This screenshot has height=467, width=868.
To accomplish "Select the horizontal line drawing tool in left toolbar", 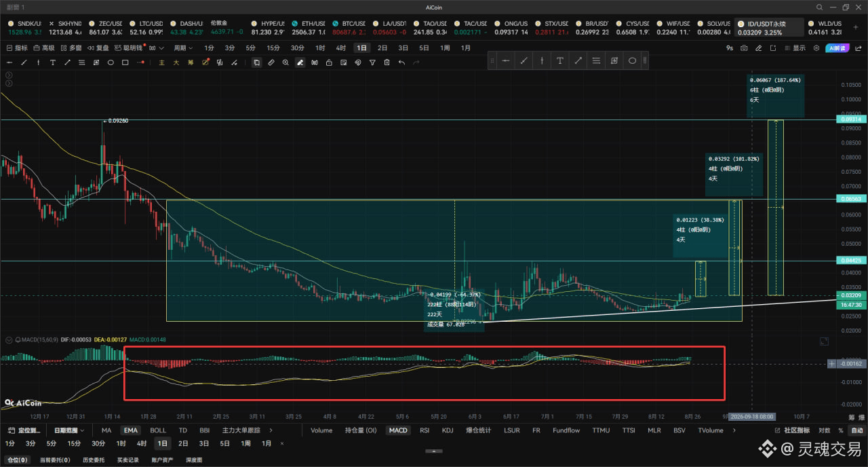I will coord(9,62).
